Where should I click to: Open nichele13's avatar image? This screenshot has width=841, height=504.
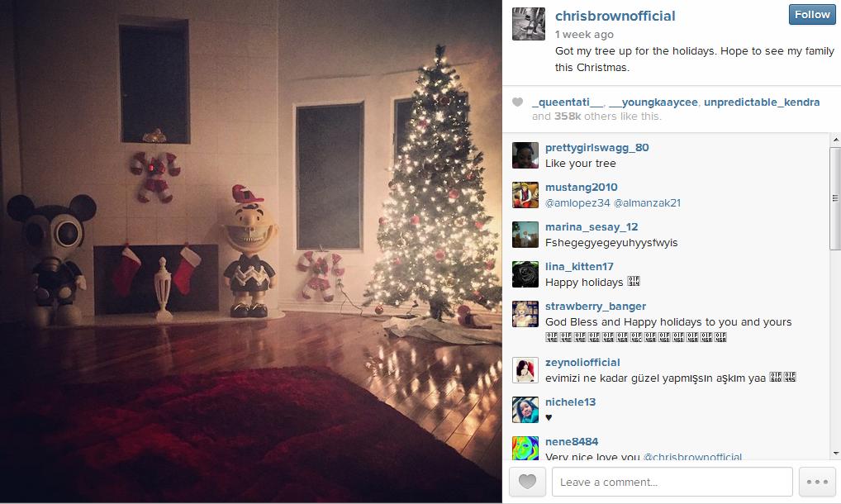click(x=525, y=410)
